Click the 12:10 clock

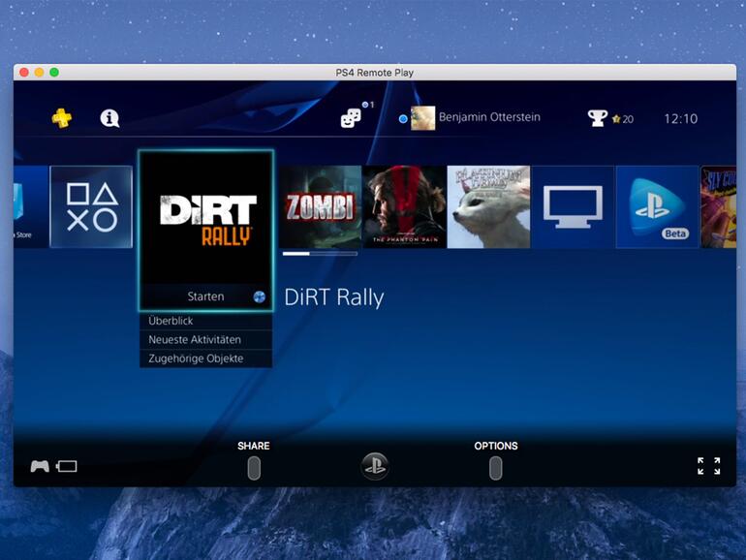(x=681, y=118)
